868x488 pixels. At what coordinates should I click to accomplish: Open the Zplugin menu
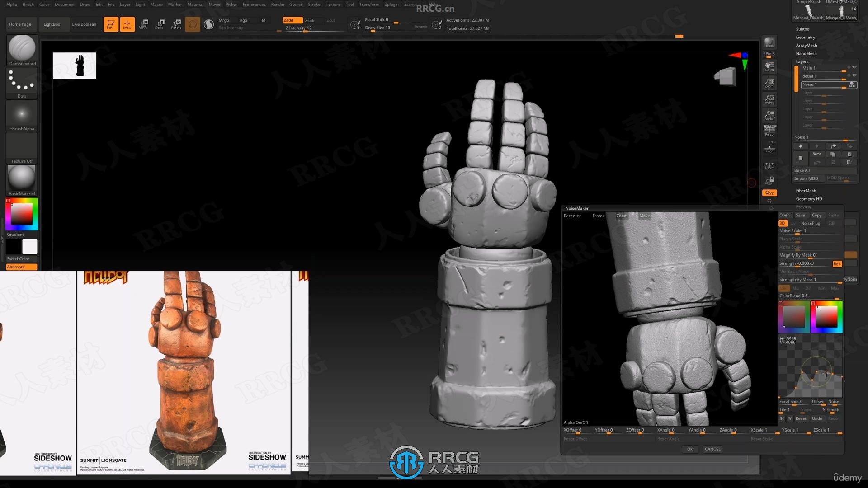[392, 4]
